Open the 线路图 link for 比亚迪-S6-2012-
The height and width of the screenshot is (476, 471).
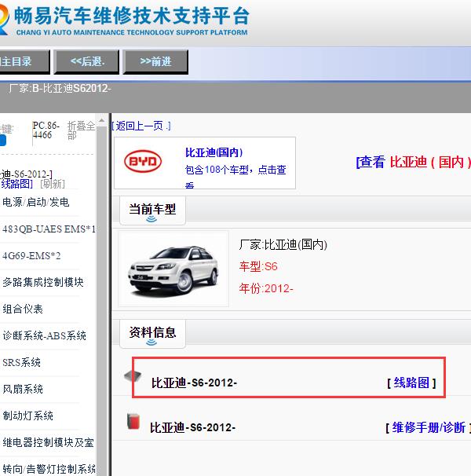tap(411, 383)
